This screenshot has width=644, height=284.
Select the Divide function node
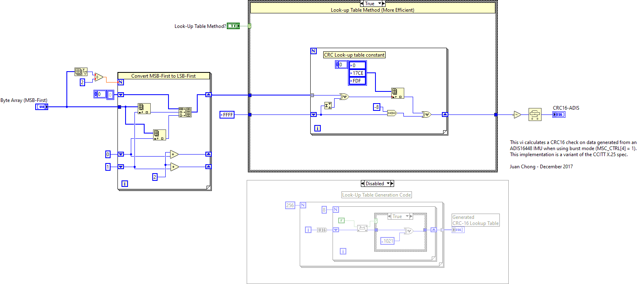point(99,77)
